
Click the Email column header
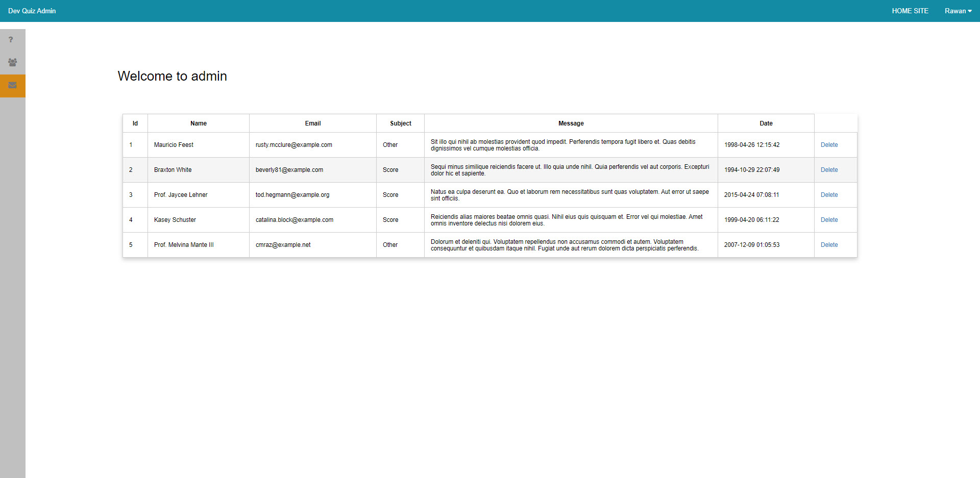[x=312, y=123]
